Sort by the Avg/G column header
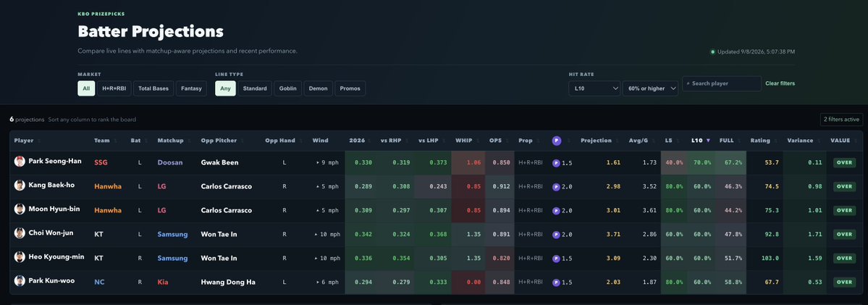This screenshot has height=305, width=868. click(641, 141)
